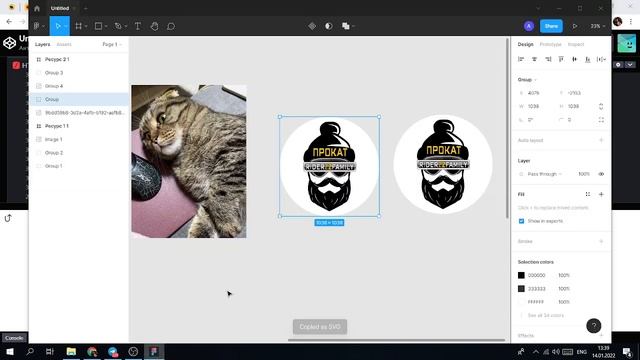
Task: Click black 000000 color swatch
Action: click(521, 275)
